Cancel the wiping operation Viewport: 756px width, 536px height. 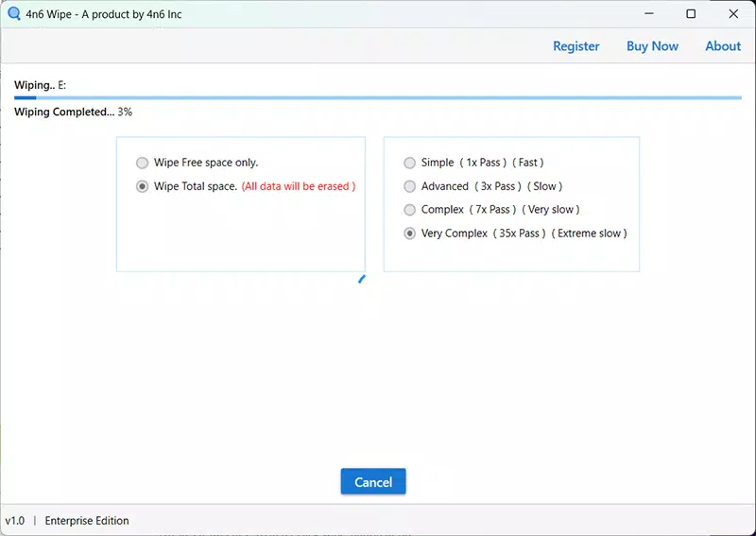pos(373,481)
